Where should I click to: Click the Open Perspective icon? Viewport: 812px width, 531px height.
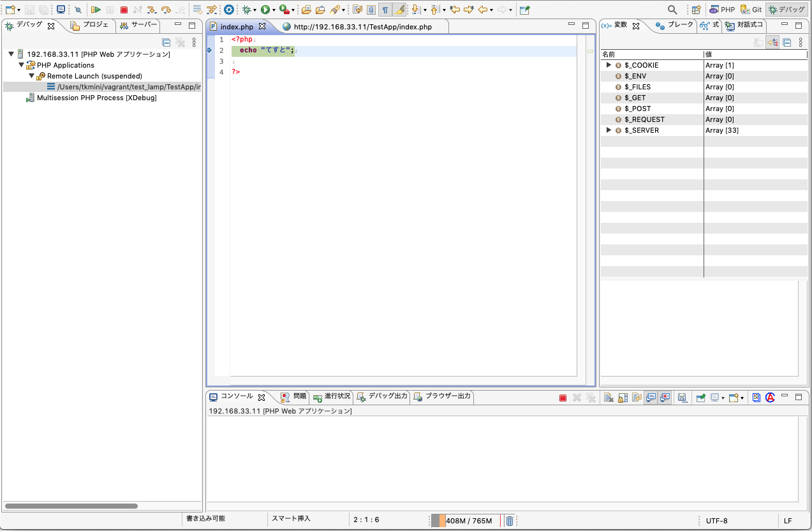(x=696, y=10)
